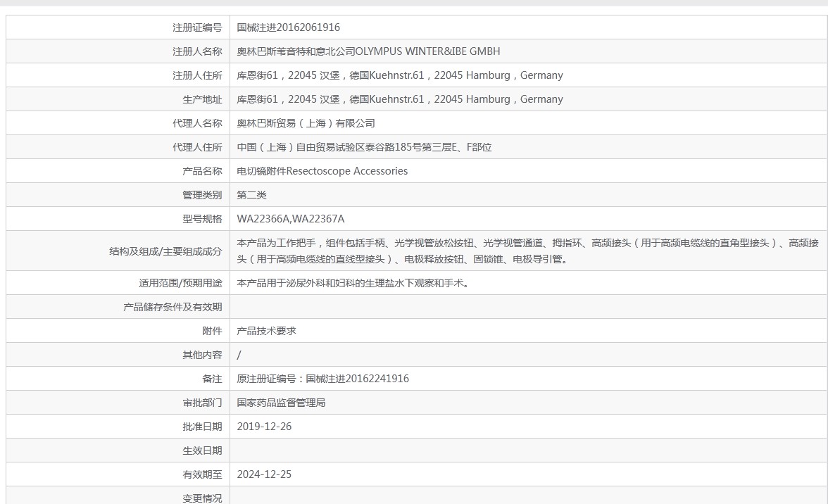The width and height of the screenshot is (828, 504).
Task: Click the 注册人住所 label
Action: click(197, 75)
